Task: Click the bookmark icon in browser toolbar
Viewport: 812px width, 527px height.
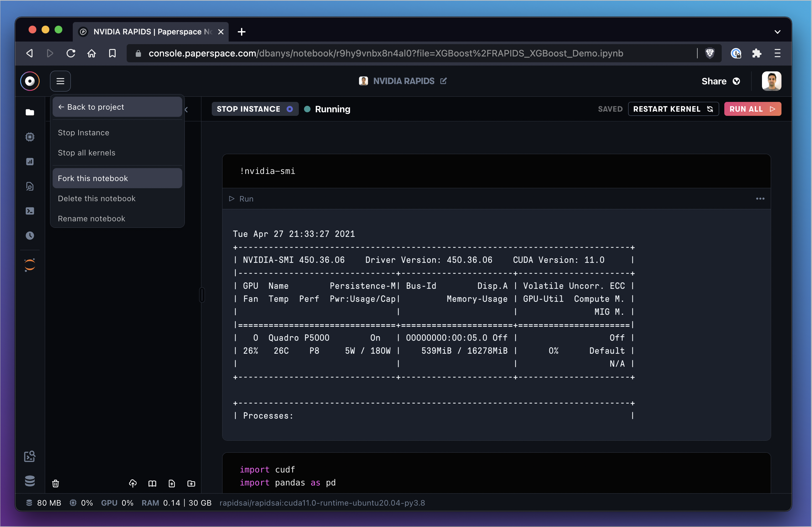Action: pyautogui.click(x=112, y=53)
